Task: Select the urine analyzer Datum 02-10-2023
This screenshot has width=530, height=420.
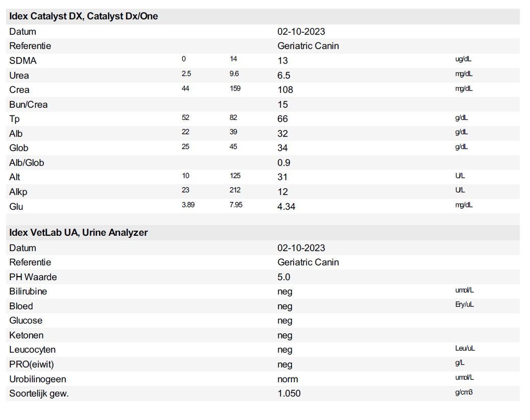Action: [x=301, y=248]
